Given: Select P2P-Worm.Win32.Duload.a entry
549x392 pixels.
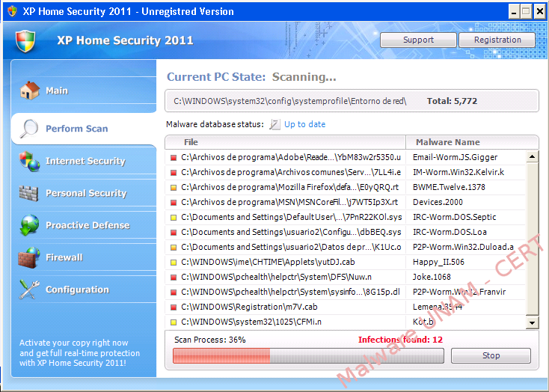Looking at the screenshot, I should pos(463,248).
